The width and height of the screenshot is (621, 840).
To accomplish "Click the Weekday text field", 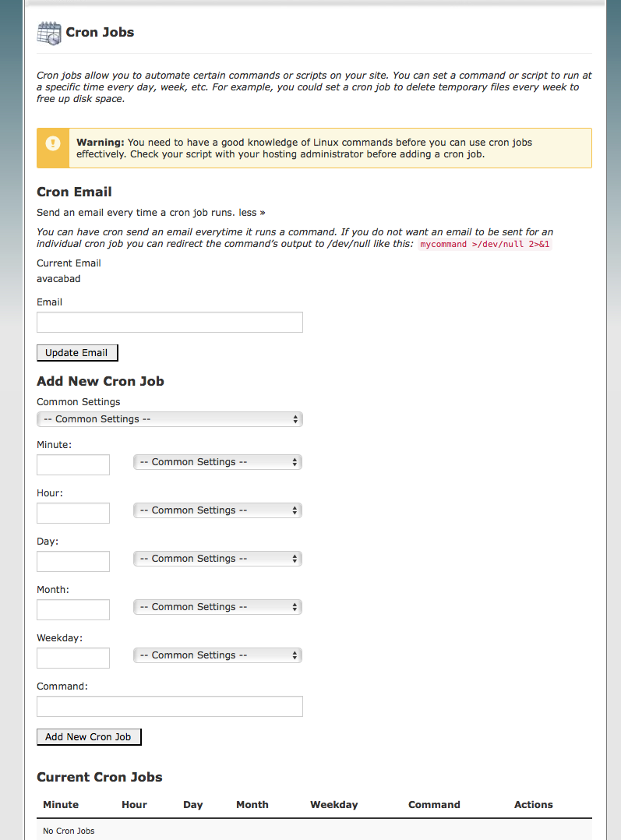I will (73, 658).
